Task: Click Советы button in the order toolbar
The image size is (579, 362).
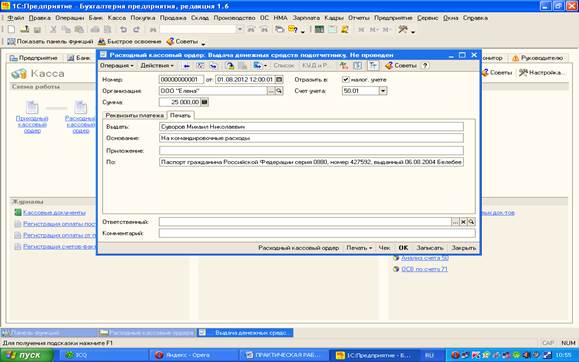Action: coord(401,66)
